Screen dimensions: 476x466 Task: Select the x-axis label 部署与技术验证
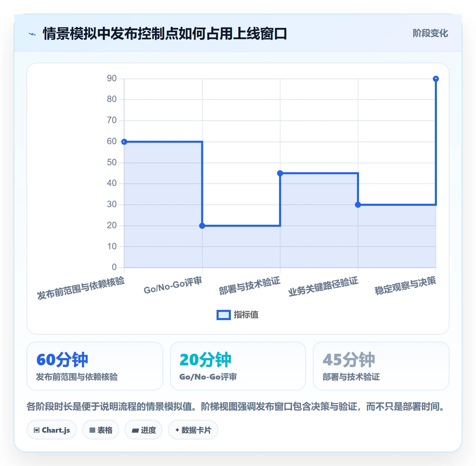click(x=250, y=286)
